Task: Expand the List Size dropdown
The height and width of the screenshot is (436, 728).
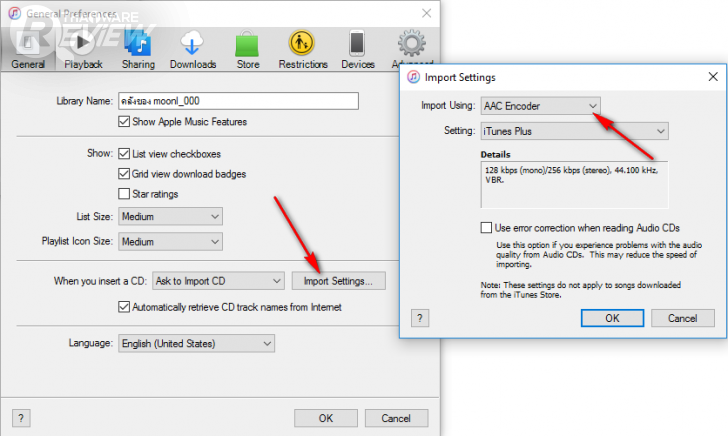Action: 170,216
